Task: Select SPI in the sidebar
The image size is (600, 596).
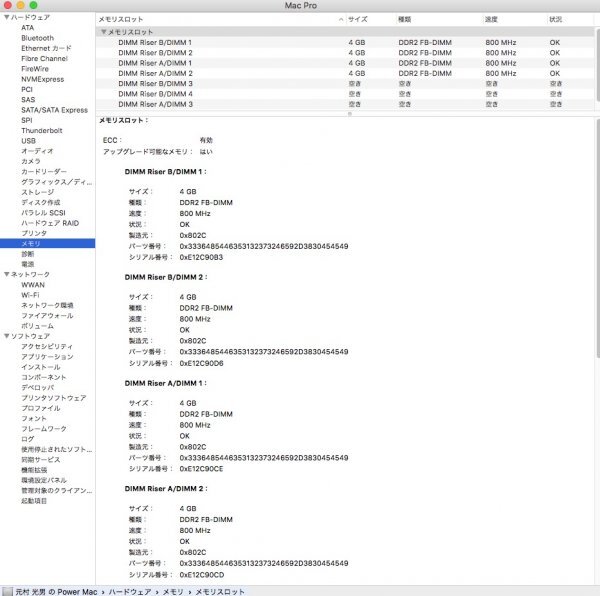Action: click(x=27, y=120)
